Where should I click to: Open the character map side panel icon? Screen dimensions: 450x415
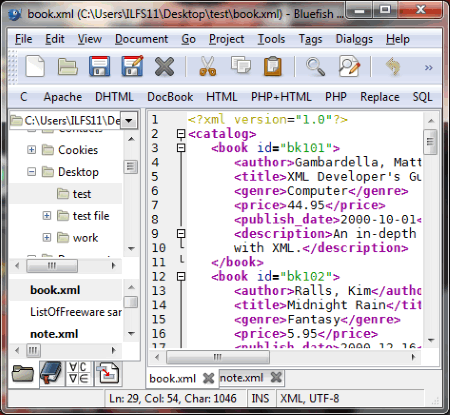pos(79,373)
